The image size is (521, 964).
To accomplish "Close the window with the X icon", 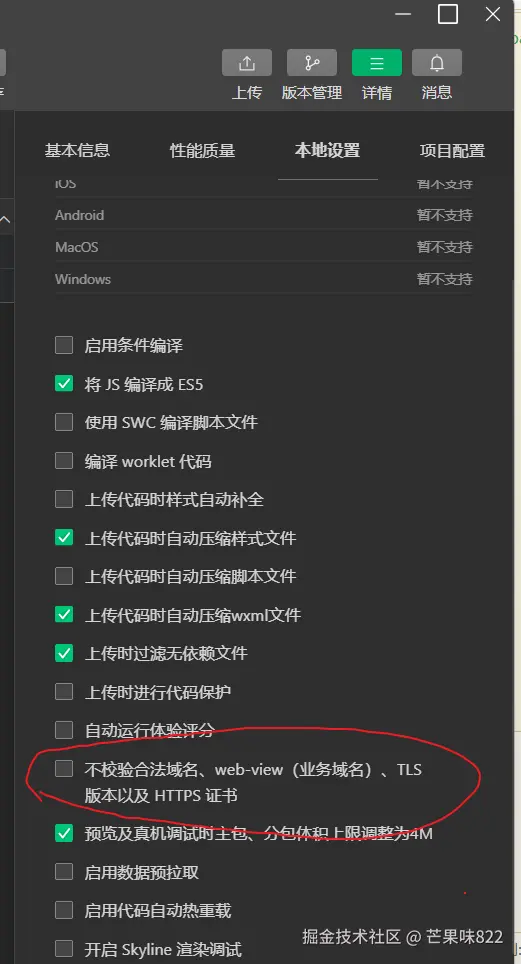I will coord(493,14).
